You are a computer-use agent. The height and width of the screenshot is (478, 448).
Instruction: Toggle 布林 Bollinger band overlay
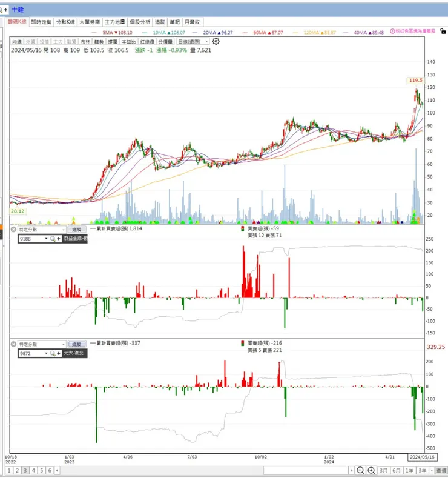point(85,41)
